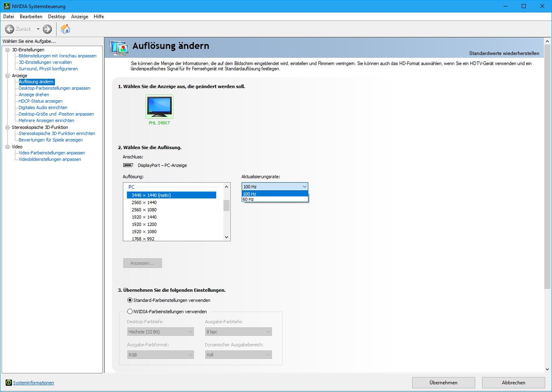Screen dimensions: 552x392
Task: Select Standard-Farbeinstellungen verwenden radio
Action: pyautogui.click(x=130, y=300)
